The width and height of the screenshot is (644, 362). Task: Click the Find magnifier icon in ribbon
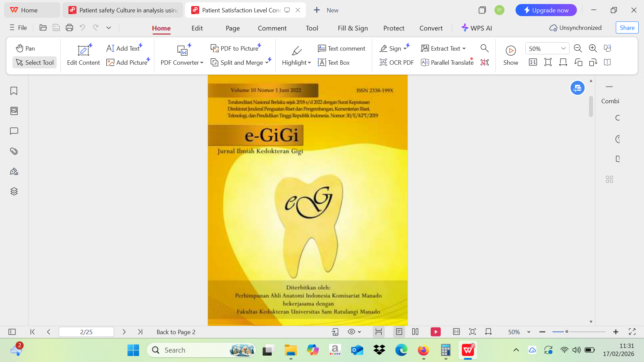click(x=484, y=48)
